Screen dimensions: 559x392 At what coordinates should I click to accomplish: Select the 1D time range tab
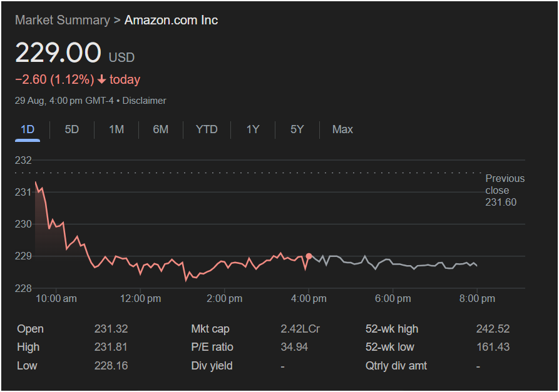pos(28,129)
